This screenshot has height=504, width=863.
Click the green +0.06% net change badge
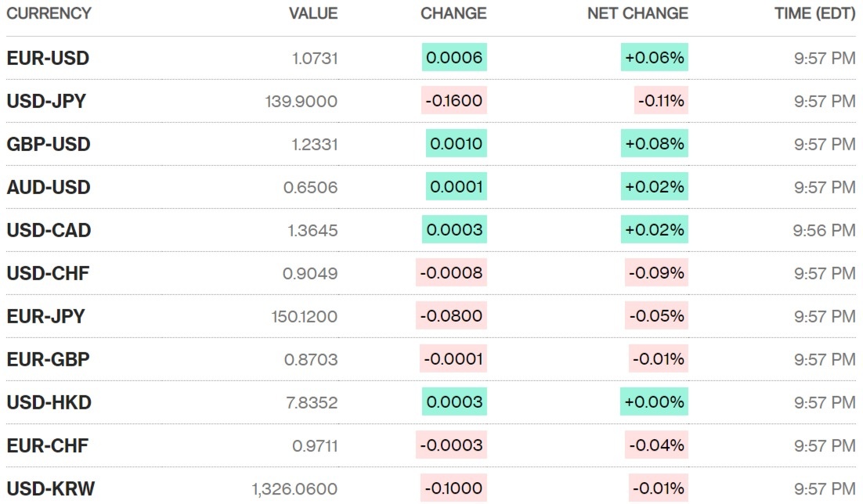655,58
